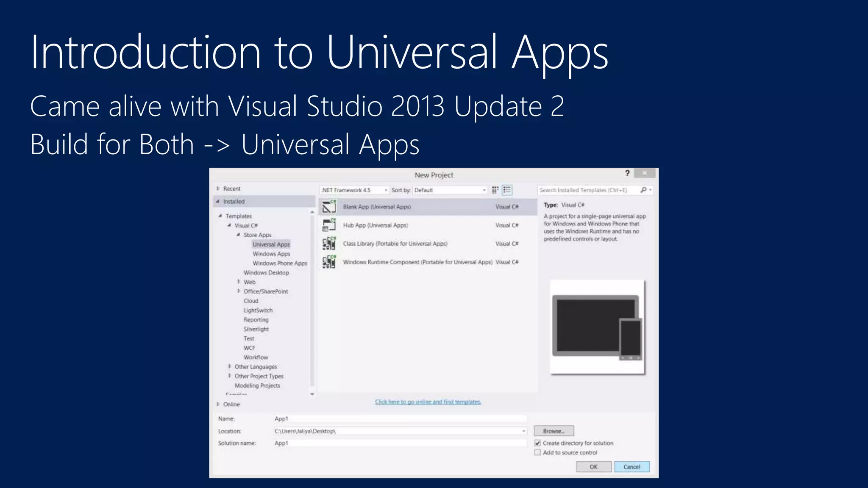Open the Sort by Default dropdown

coord(451,190)
